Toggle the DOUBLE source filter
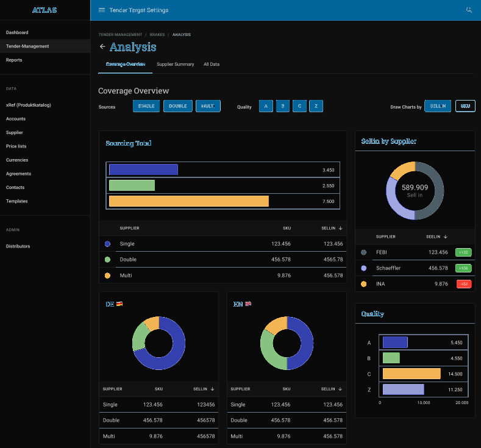481x448 pixels. pos(178,106)
